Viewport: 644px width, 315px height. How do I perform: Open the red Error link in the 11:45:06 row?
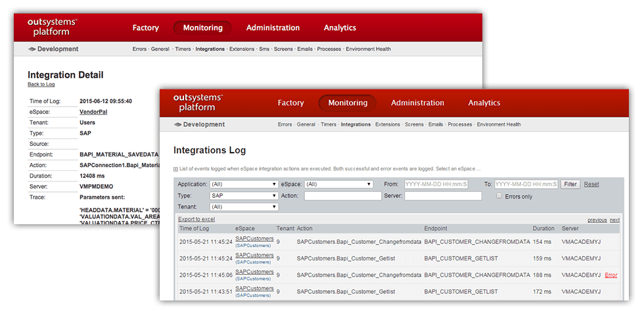[610, 275]
